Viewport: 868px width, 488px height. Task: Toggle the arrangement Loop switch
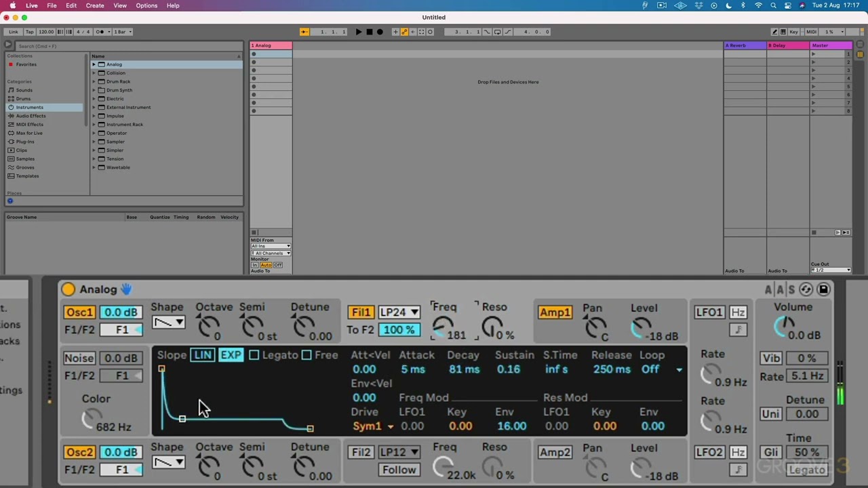pyautogui.click(x=497, y=32)
